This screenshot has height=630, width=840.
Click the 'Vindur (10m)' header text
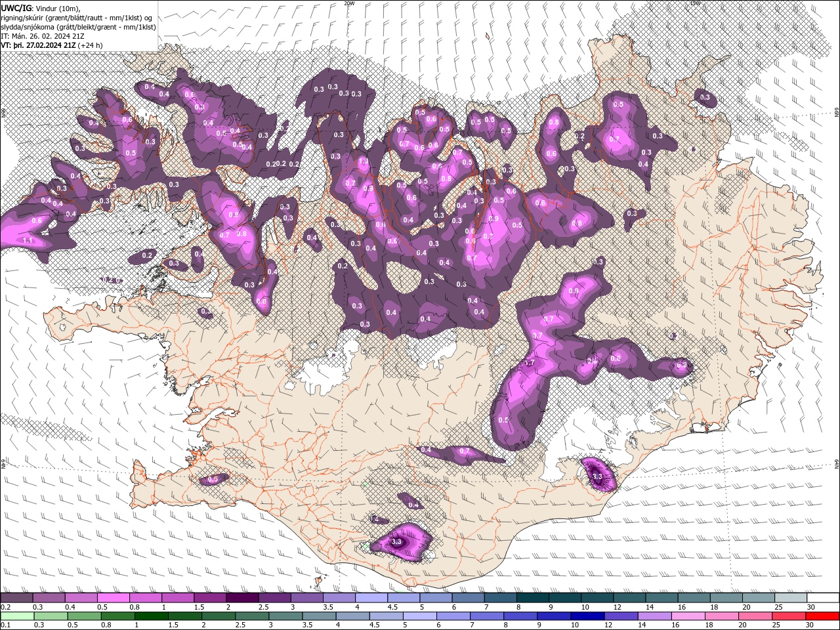click(59, 8)
